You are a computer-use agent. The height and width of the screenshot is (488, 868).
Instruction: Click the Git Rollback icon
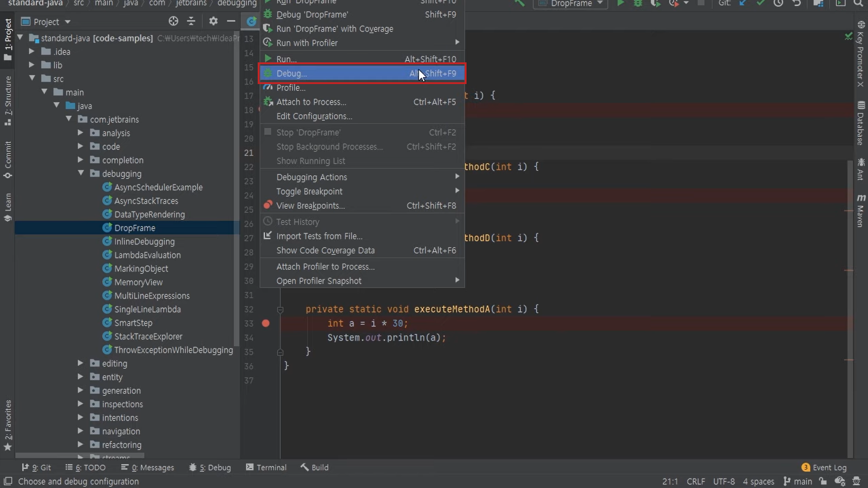(796, 3)
